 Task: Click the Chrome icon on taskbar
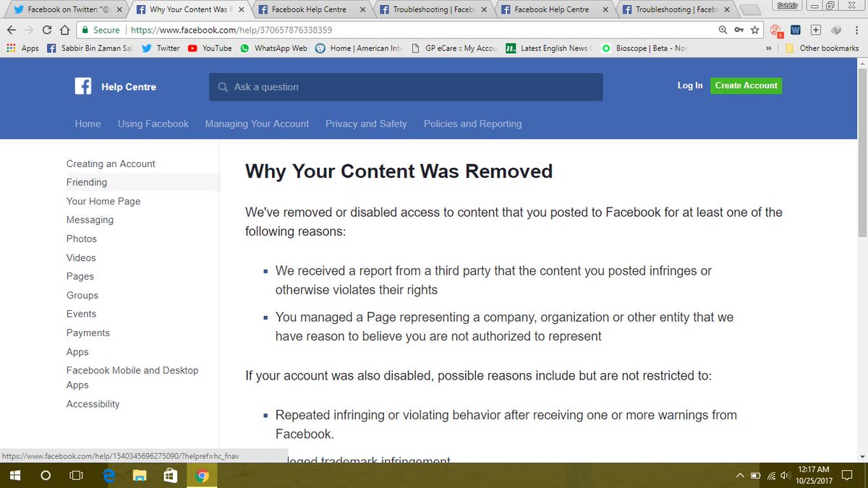pyautogui.click(x=203, y=476)
